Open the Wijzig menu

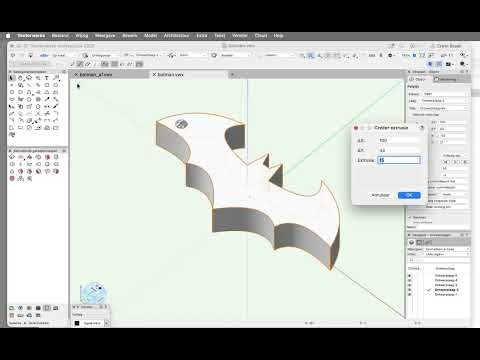click(82, 36)
